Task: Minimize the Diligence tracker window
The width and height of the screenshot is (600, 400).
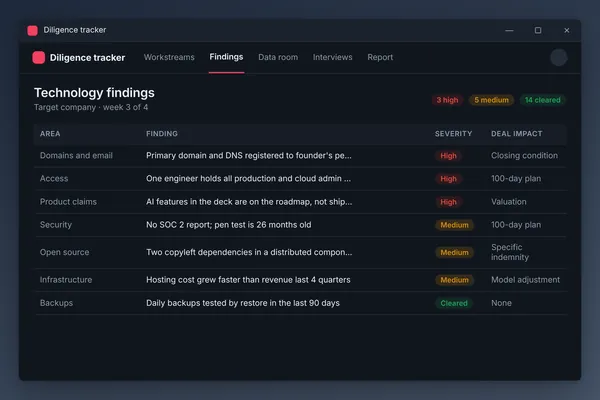Action: (x=509, y=30)
